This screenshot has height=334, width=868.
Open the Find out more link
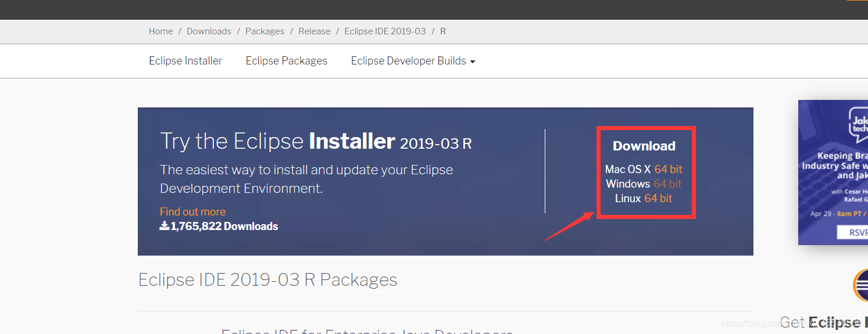coord(192,212)
